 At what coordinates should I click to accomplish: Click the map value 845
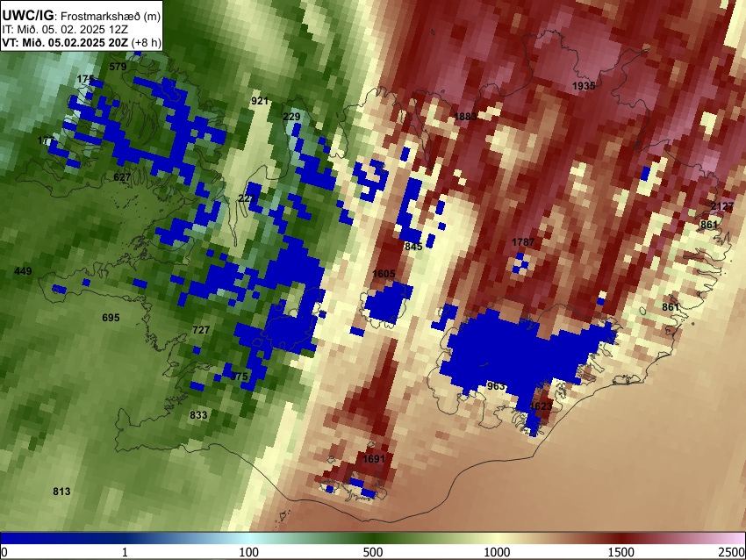point(413,247)
